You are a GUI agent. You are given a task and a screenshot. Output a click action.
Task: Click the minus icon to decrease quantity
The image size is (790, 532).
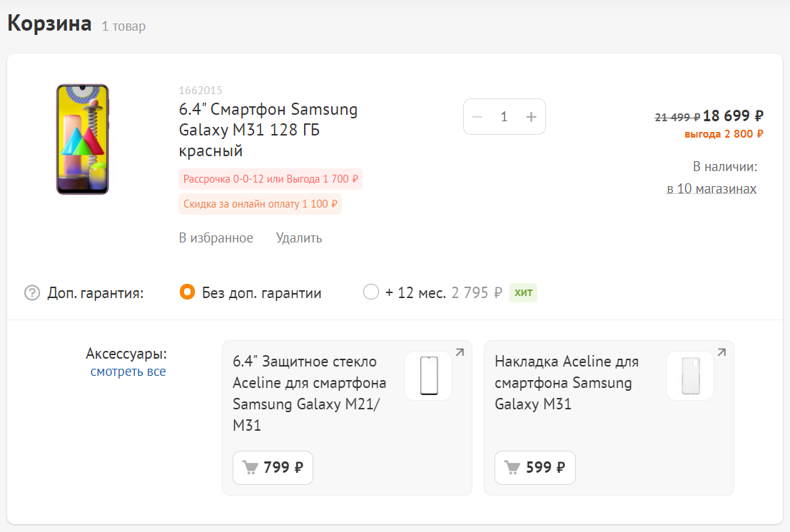click(477, 117)
